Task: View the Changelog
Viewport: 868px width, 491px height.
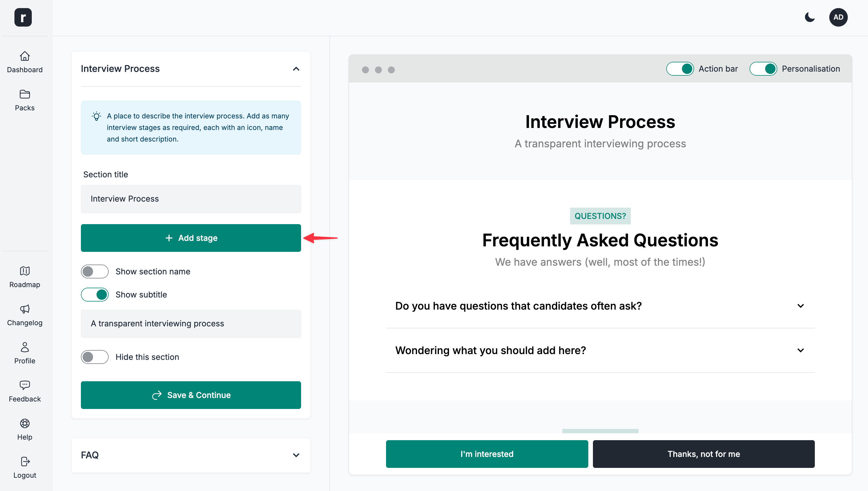Action: pos(24,315)
